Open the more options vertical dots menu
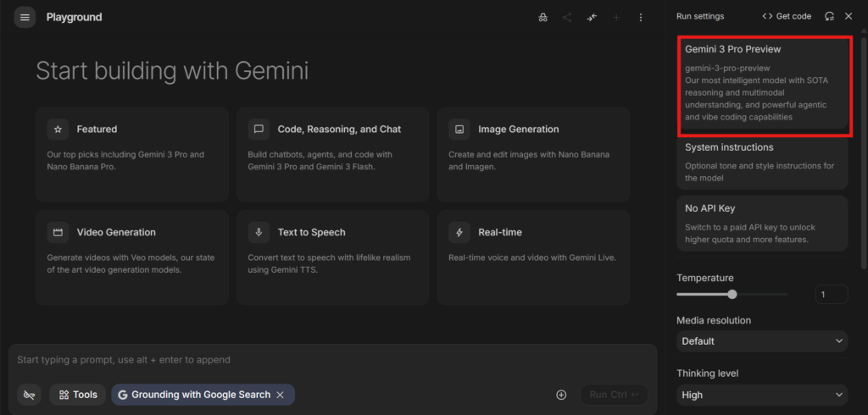The width and height of the screenshot is (868, 415). (640, 17)
